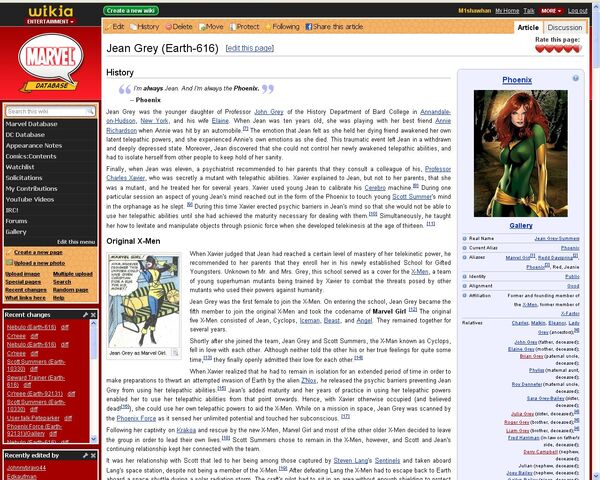
Task: Click Following in the article toolbar
Action: pyautogui.click(x=282, y=27)
